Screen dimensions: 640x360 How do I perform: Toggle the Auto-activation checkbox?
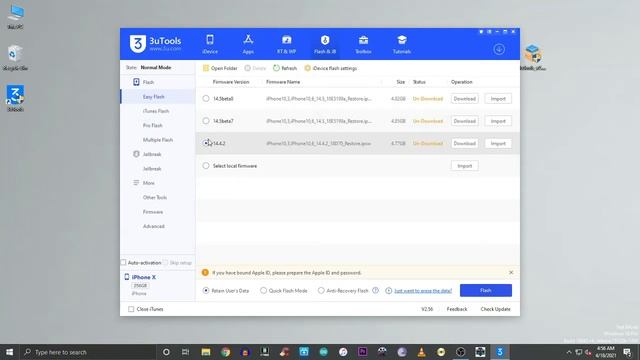coord(123,262)
